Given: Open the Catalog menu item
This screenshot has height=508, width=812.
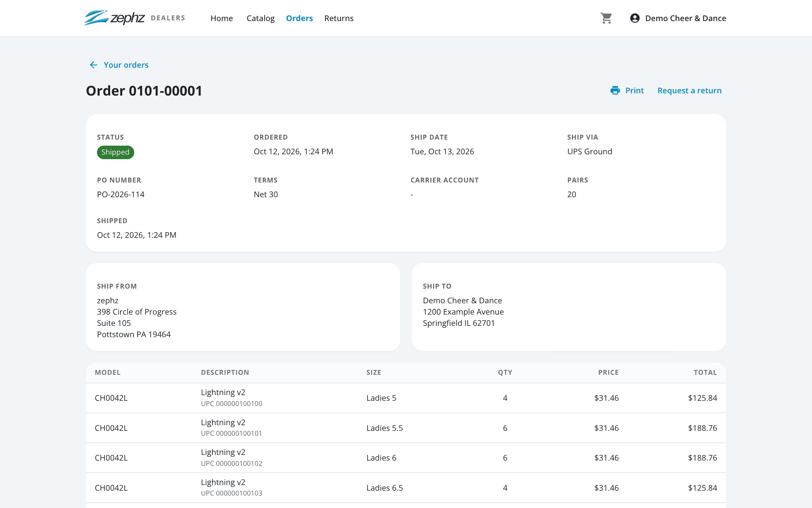Looking at the screenshot, I should [x=261, y=18].
